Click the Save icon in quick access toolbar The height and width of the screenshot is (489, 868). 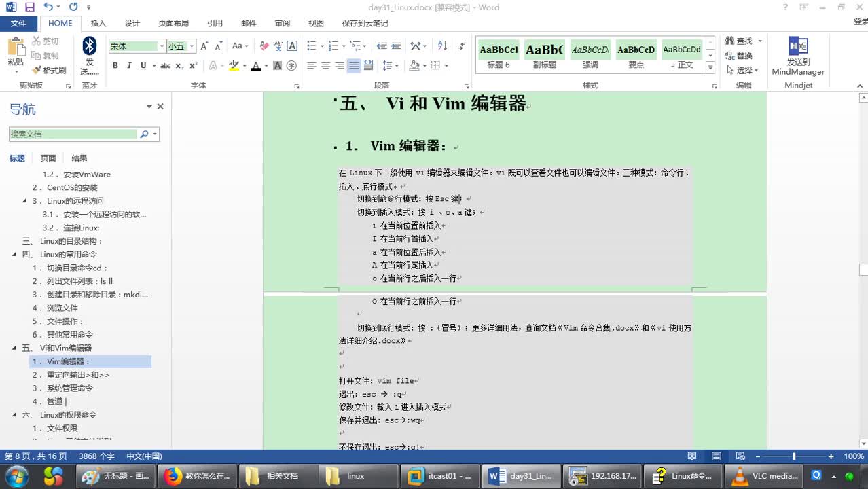click(x=30, y=7)
